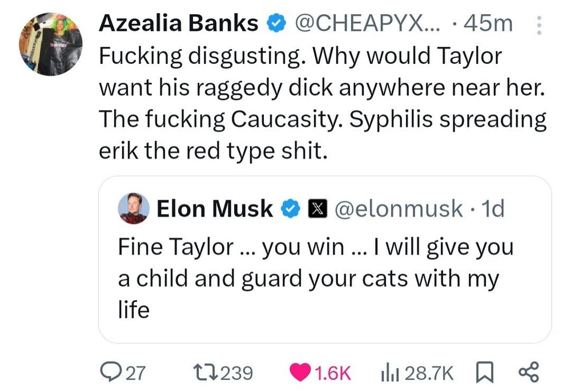Click the main author's verified badge
571x392 pixels.
point(276,24)
